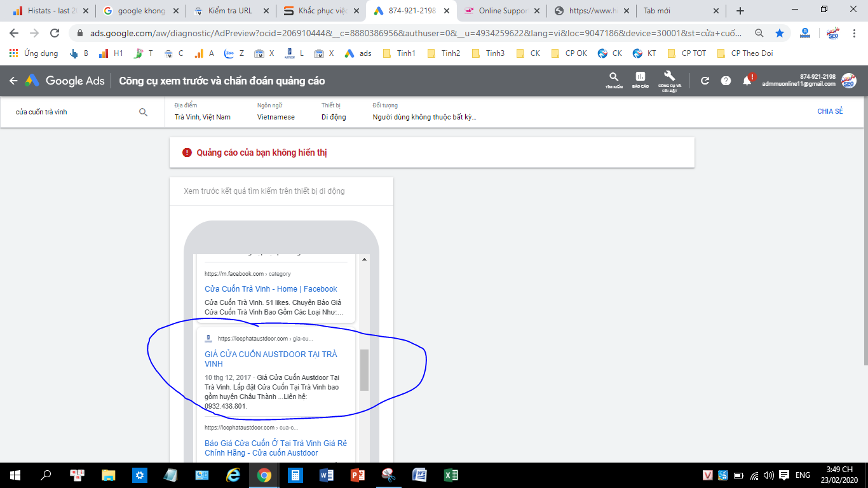Switch to the Kiểm tra URL tab
The width and height of the screenshot is (868, 488).
click(x=231, y=11)
